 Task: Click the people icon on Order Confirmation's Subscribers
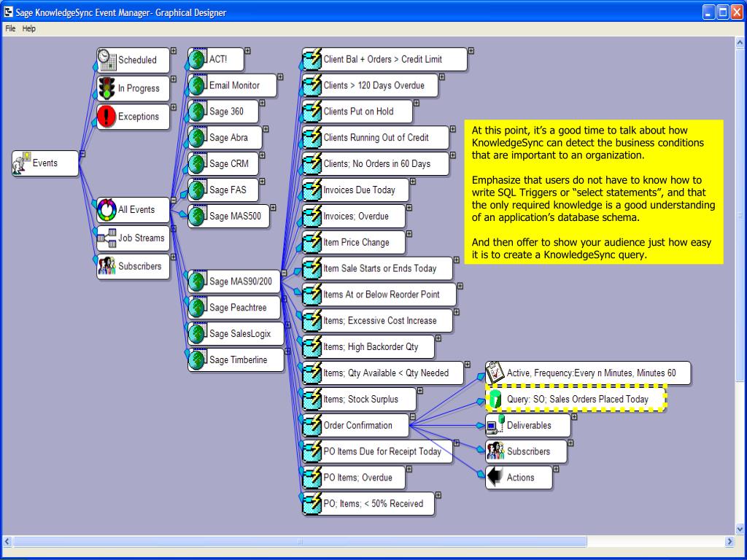495,451
